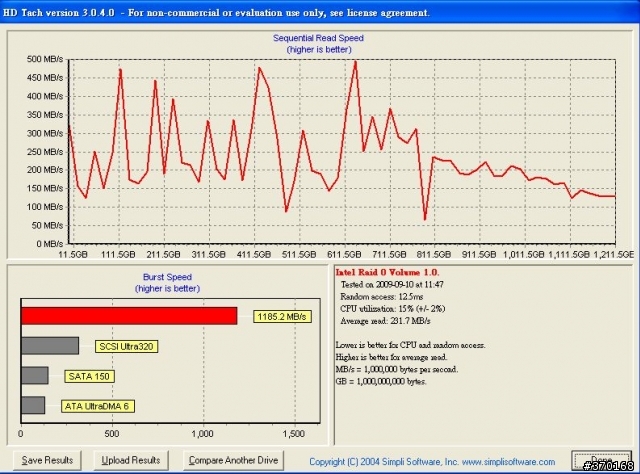Select the Intel Raid 0 Volume 1.0 heading

tap(387, 272)
